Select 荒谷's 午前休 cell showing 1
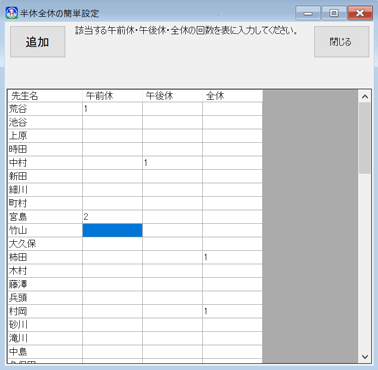Viewport: 378px width, 370px height. click(x=112, y=109)
